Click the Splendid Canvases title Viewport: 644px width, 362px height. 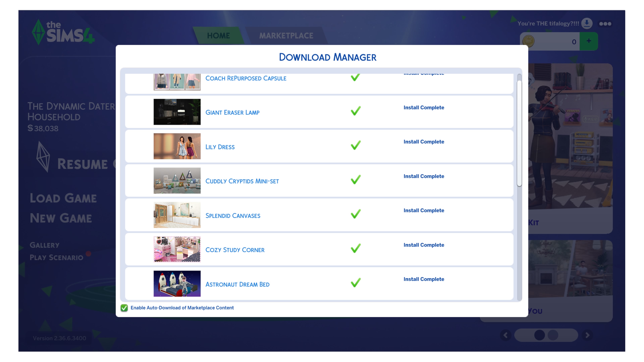pyautogui.click(x=233, y=216)
